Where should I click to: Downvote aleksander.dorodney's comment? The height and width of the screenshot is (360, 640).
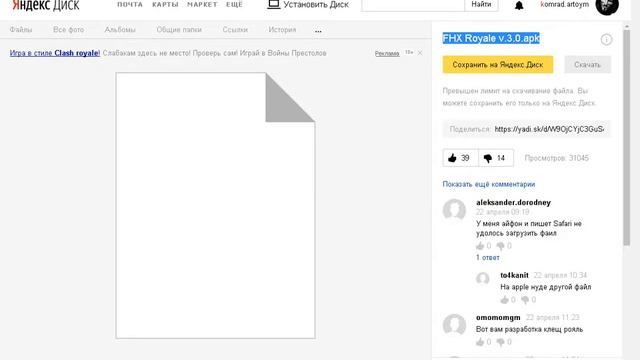tap(500, 246)
